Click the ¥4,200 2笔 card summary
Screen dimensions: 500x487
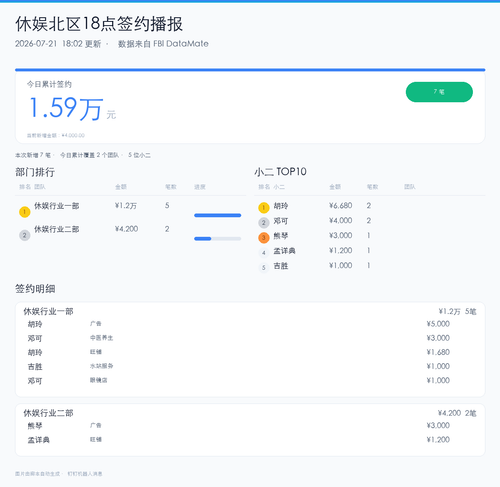pyautogui.click(x=457, y=413)
